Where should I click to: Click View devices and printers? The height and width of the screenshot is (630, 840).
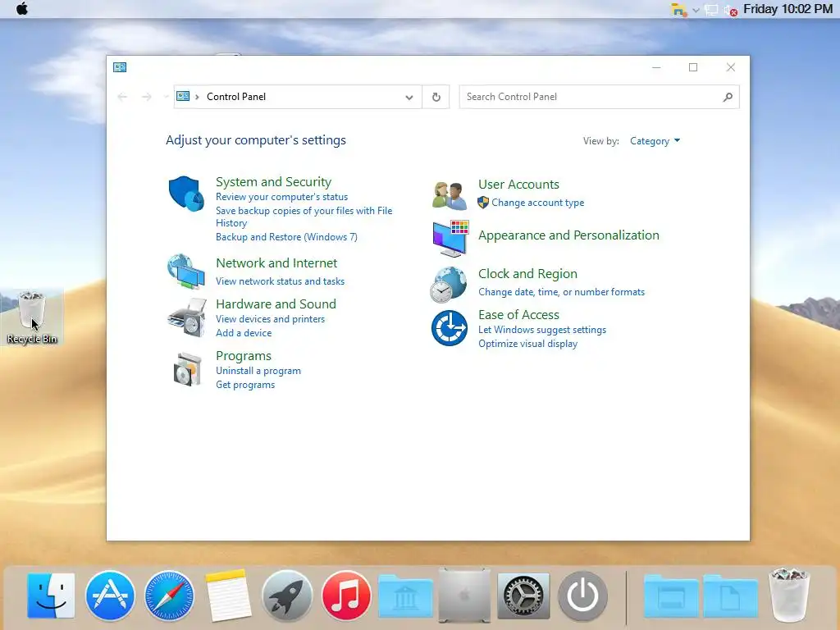point(271,319)
